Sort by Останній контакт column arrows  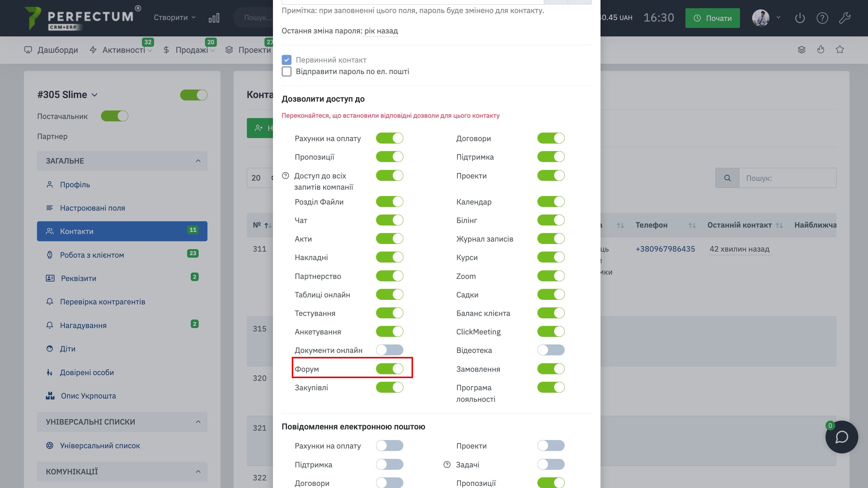coord(779,225)
